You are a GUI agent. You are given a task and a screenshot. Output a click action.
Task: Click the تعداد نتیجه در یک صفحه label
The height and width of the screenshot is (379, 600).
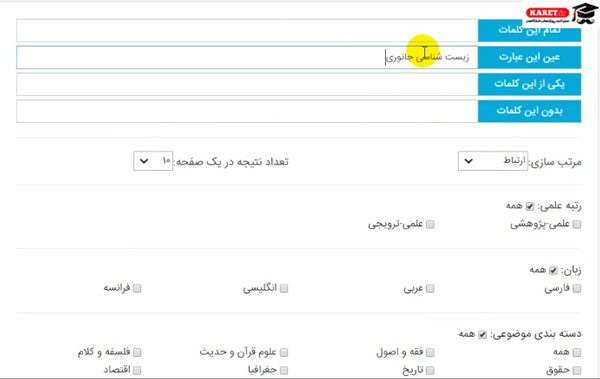point(232,162)
